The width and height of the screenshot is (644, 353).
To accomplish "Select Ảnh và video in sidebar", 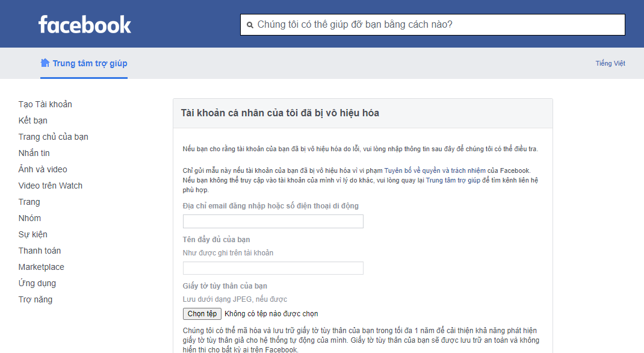I will (x=43, y=169).
